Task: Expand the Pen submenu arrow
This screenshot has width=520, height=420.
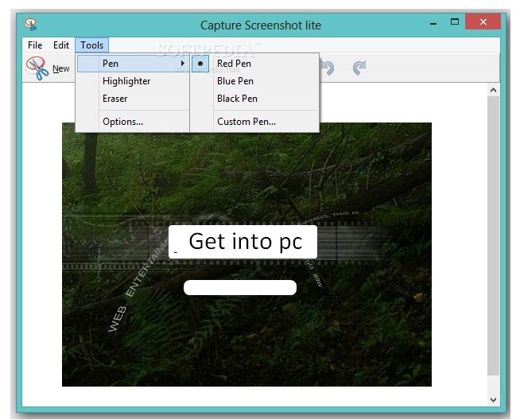Action: click(x=182, y=64)
